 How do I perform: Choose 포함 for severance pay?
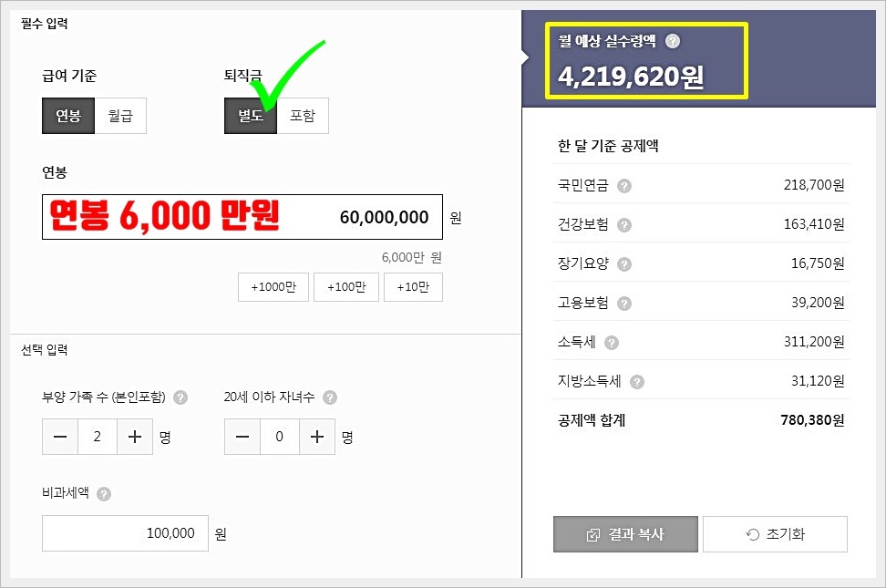[303, 116]
